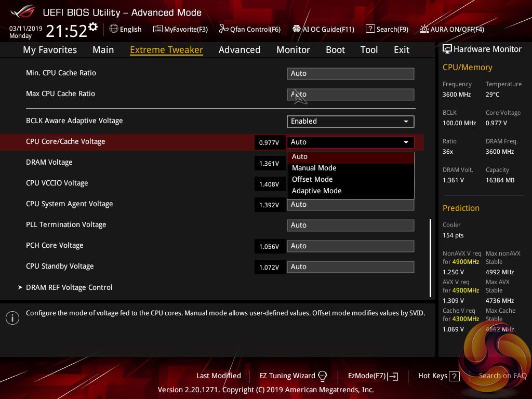Select Offset Mode from the list
Screen dimensions: 532x399
pyautogui.click(x=351, y=179)
